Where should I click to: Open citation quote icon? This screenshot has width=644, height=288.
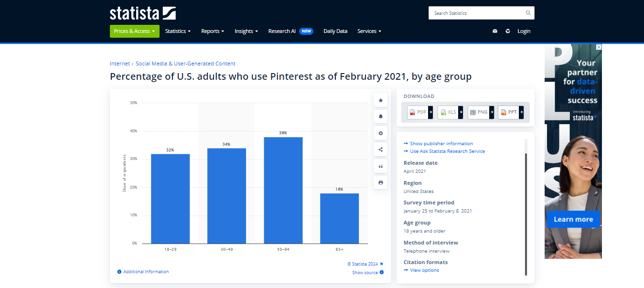[381, 166]
